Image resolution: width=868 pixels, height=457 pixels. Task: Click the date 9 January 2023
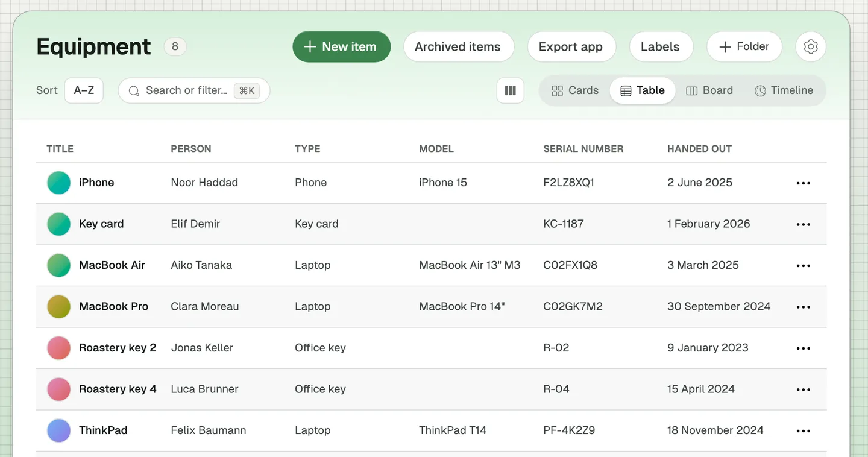click(x=708, y=348)
